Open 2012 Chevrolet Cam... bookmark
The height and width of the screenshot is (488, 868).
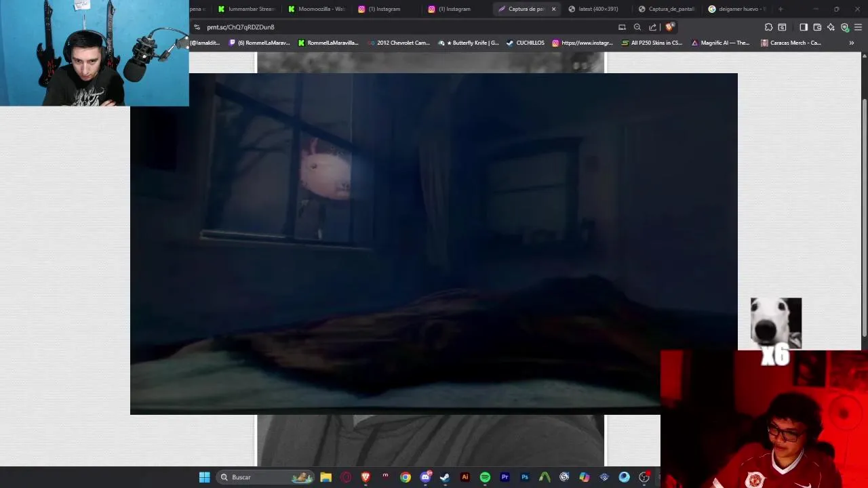(x=399, y=43)
